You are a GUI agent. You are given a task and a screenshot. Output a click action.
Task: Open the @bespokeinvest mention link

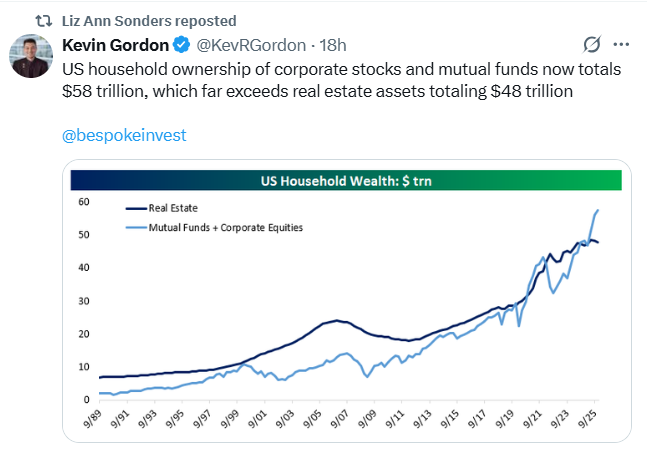[x=124, y=135]
